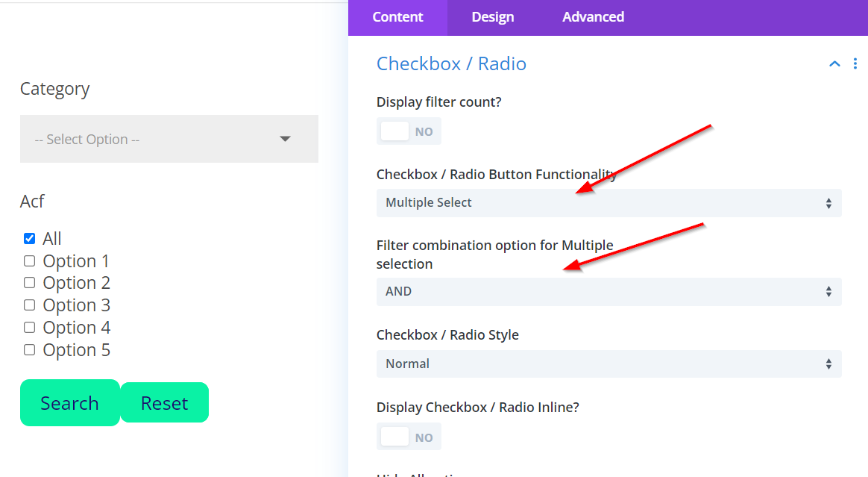
Task: Select the Content tab
Action: click(x=397, y=17)
